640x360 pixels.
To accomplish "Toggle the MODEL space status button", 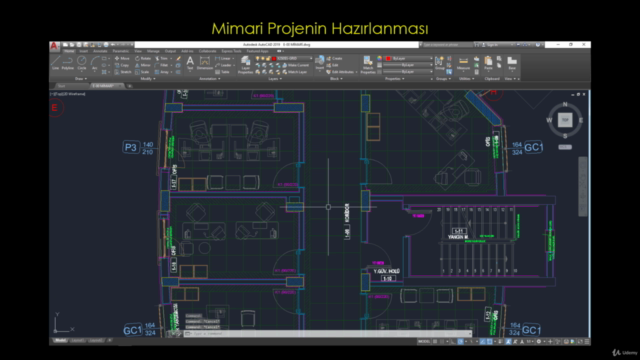I will coord(424,341).
